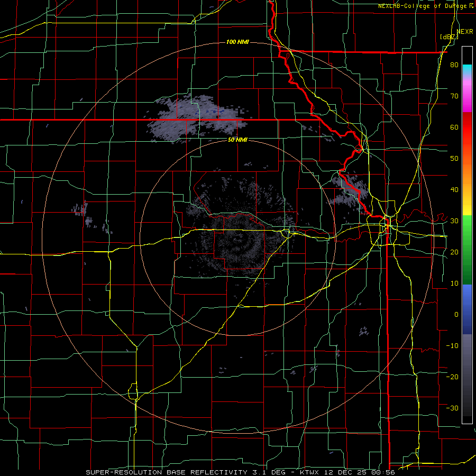
Task: Click the 80 dBZ scale label
Action: 454,65
